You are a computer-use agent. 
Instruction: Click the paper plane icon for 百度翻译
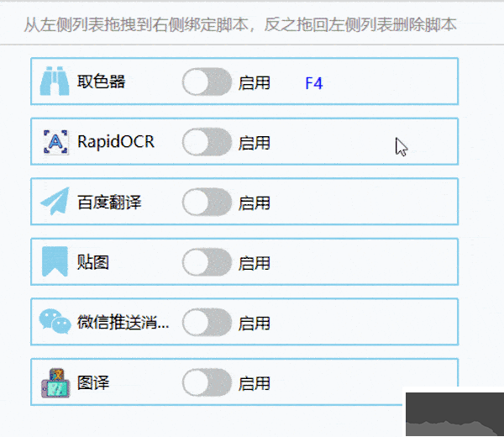coord(55,203)
